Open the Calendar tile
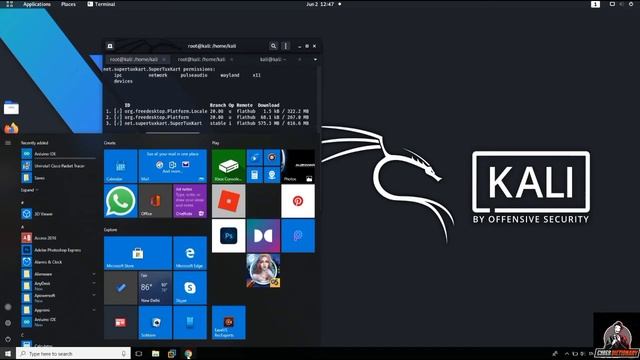The height and width of the screenshot is (360, 640). 120,166
